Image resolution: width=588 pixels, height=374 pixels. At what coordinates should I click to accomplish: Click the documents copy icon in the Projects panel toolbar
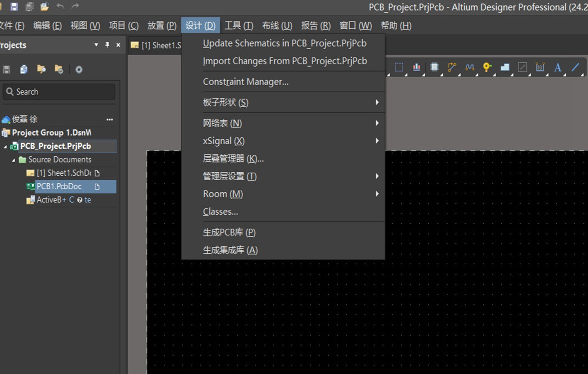click(23, 70)
